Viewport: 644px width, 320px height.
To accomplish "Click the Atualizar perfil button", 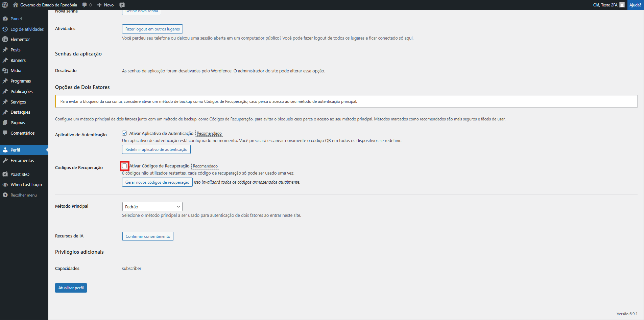I will pyautogui.click(x=71, y=288).
